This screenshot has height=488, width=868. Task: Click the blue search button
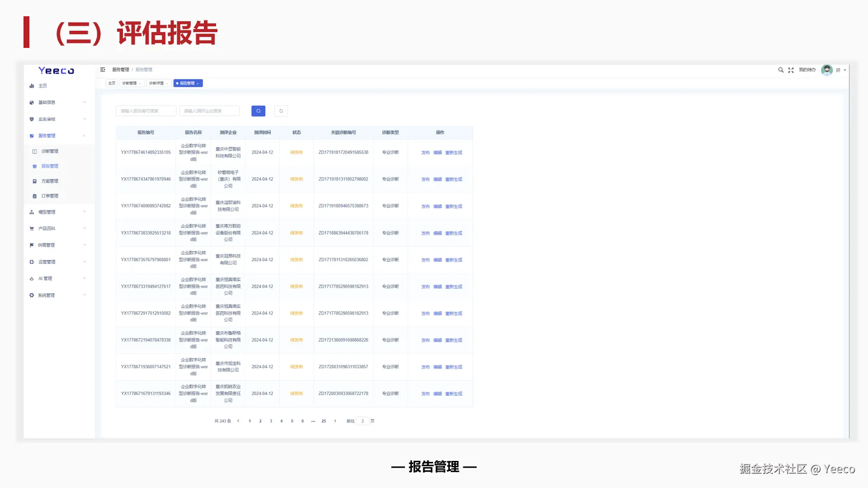(258, 111)
